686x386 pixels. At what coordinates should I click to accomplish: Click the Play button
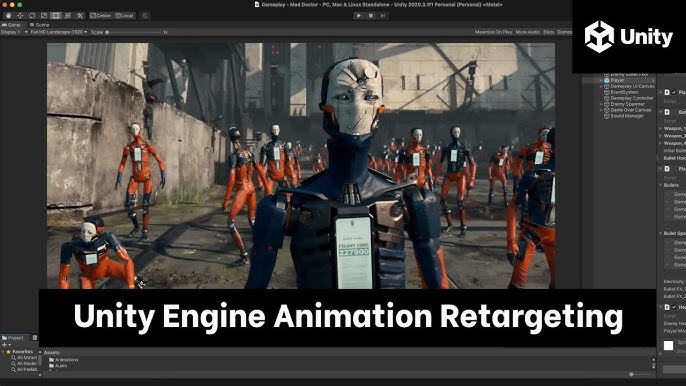tap(359, 15)
